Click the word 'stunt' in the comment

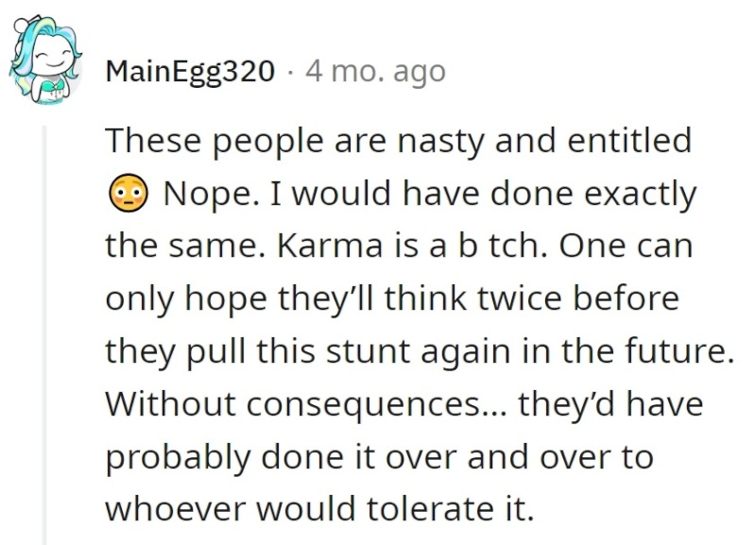(x=369, y=350)
